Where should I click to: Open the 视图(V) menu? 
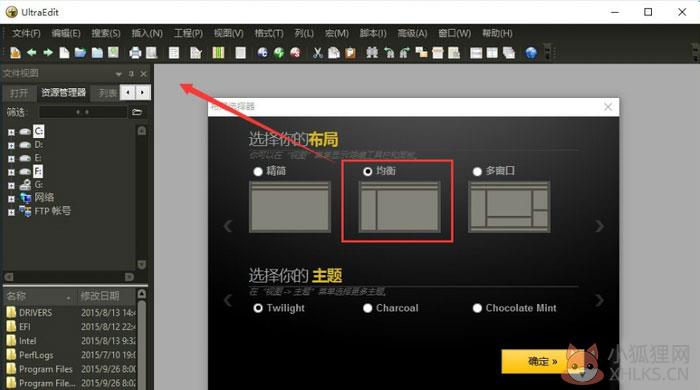coord(229,33)
